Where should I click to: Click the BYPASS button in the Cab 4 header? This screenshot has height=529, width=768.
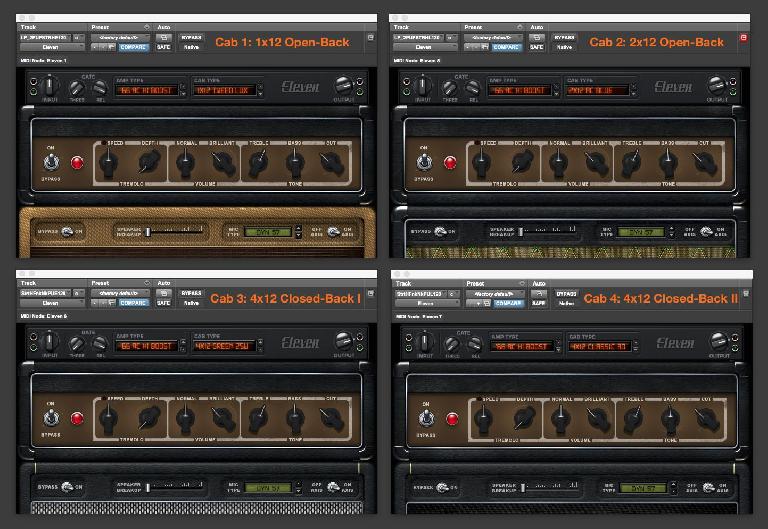tap(566, 294)
